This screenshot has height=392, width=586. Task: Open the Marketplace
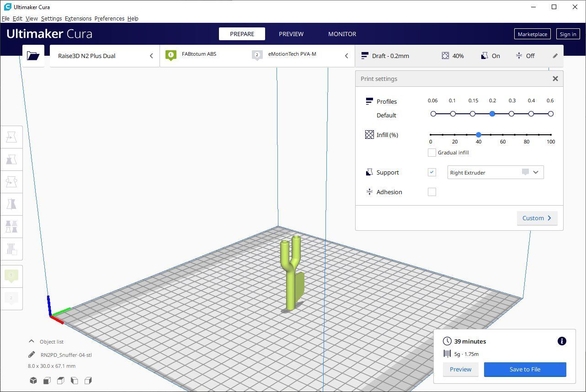[532, 34]
